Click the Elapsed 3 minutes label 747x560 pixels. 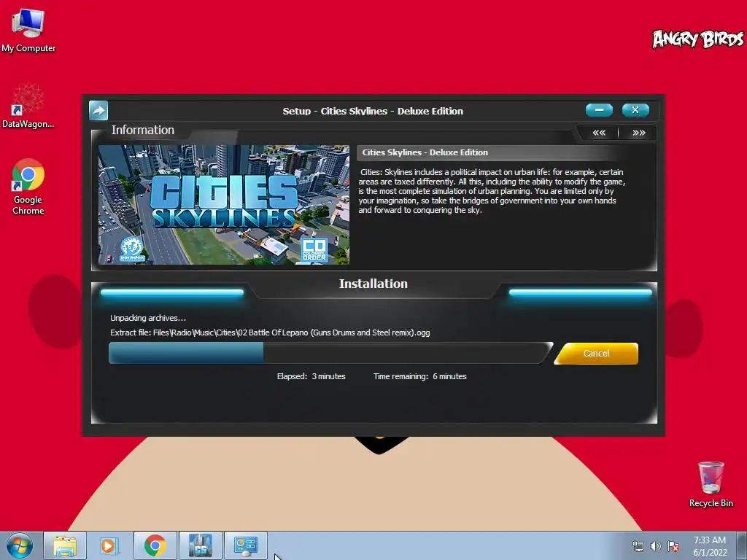[311, 376]
